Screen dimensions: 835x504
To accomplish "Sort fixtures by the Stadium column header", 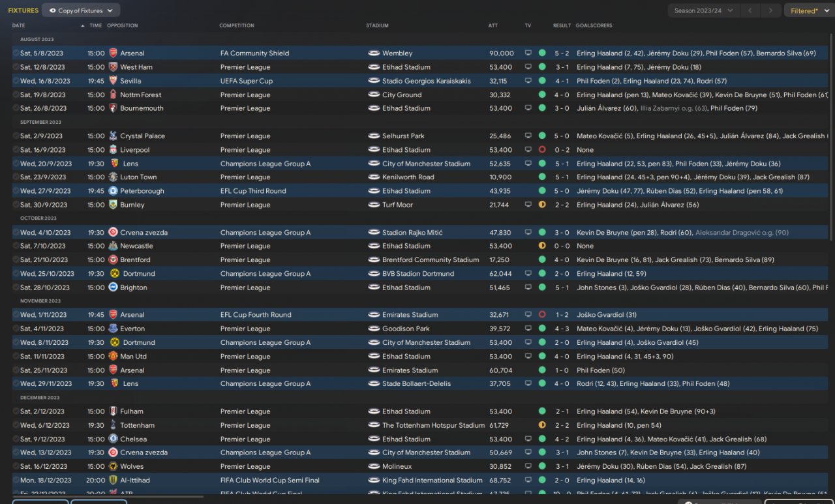I will tap(377, 26).
